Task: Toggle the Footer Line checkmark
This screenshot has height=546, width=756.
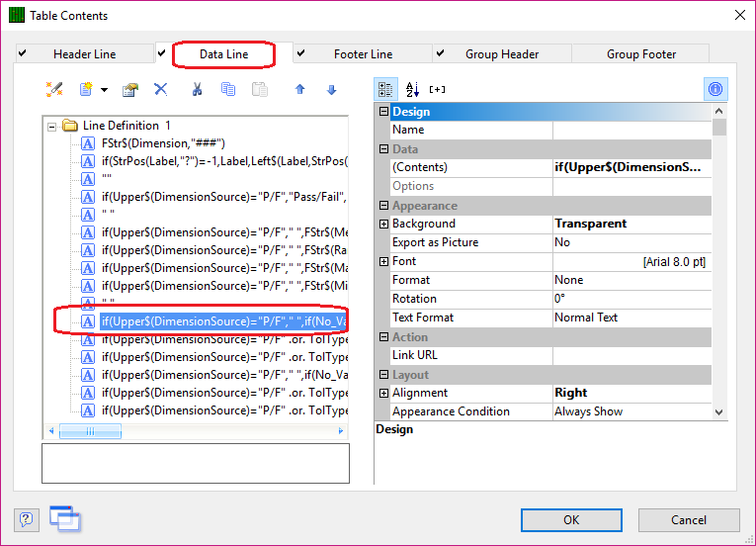Action: click(x=300, y=53)
